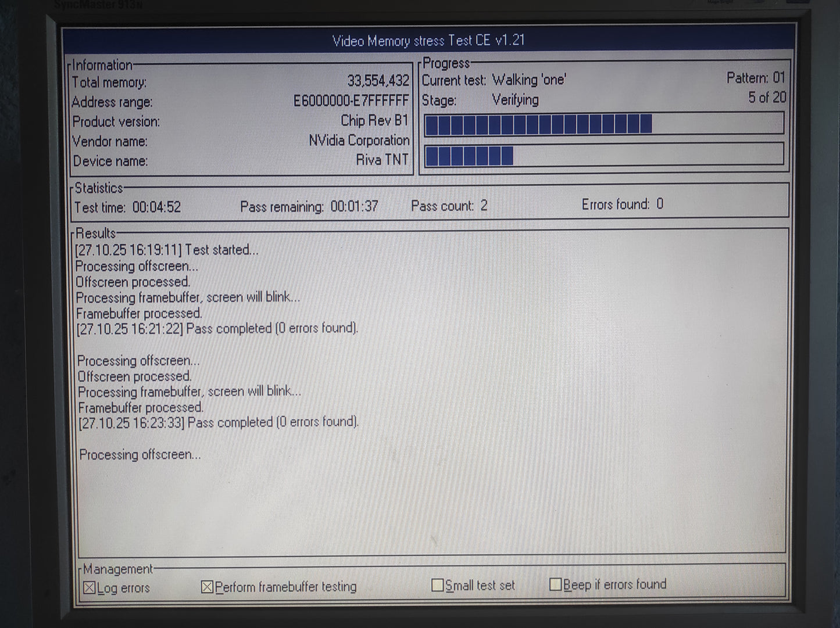Click the 5 of 20 test counter
Screen dimensions: 840x628
click(x=767, y=98)
